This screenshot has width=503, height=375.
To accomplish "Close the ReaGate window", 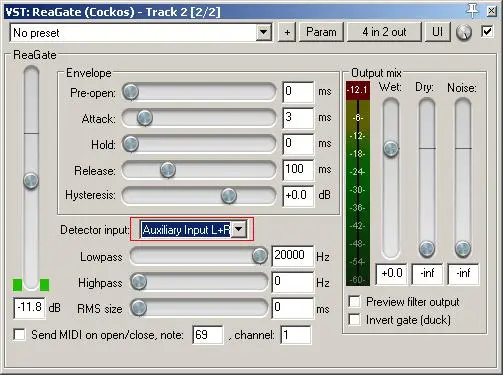I will click(x=491, y=11).
